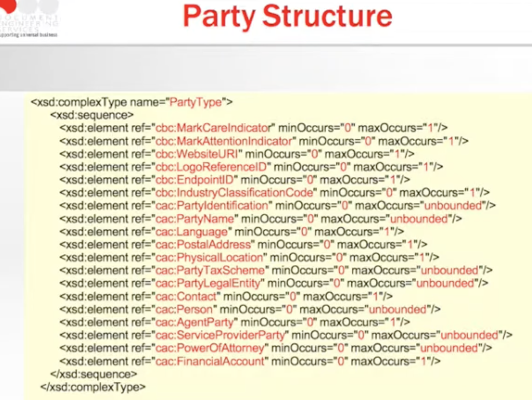Screen dimensions: 532x400
Task: Select the cac:PartyTaxScheme reference
Action: click(x=210, y=270)
